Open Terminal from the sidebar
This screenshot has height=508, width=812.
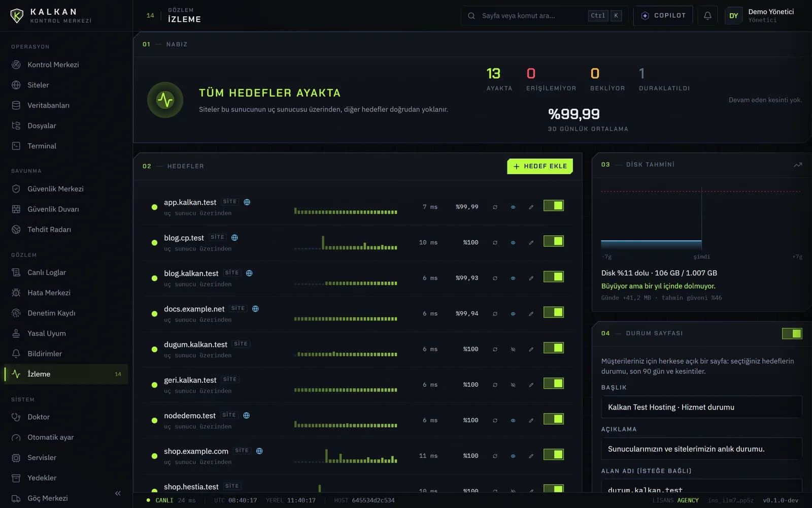click(x=66, y=146)
